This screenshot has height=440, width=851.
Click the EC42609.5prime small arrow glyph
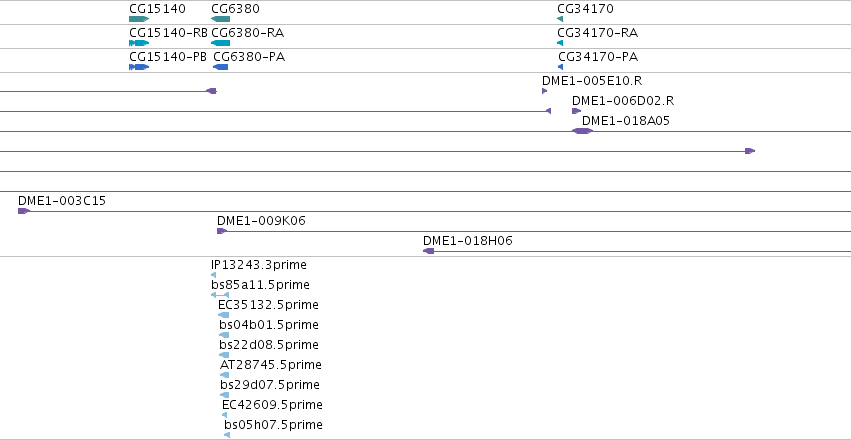pos(225,415)
